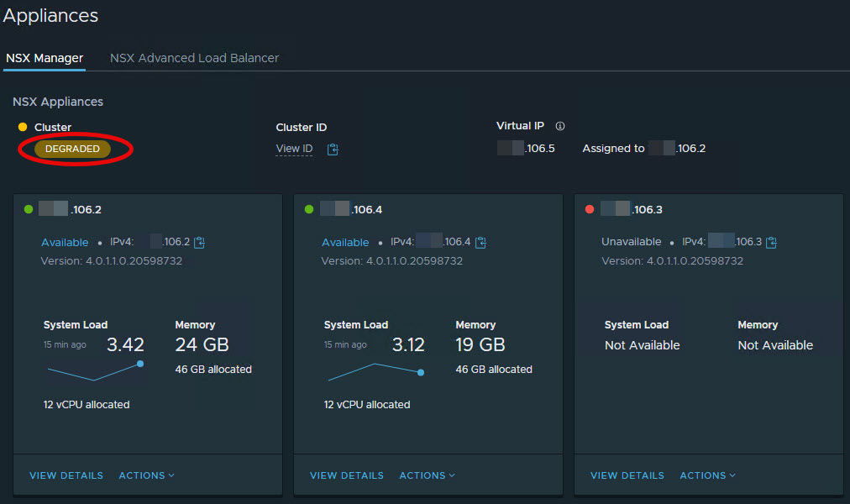The image size is (850, 504).
Task: Copy IPv4 address of node .106.3
Action: [x=771, y=242]
